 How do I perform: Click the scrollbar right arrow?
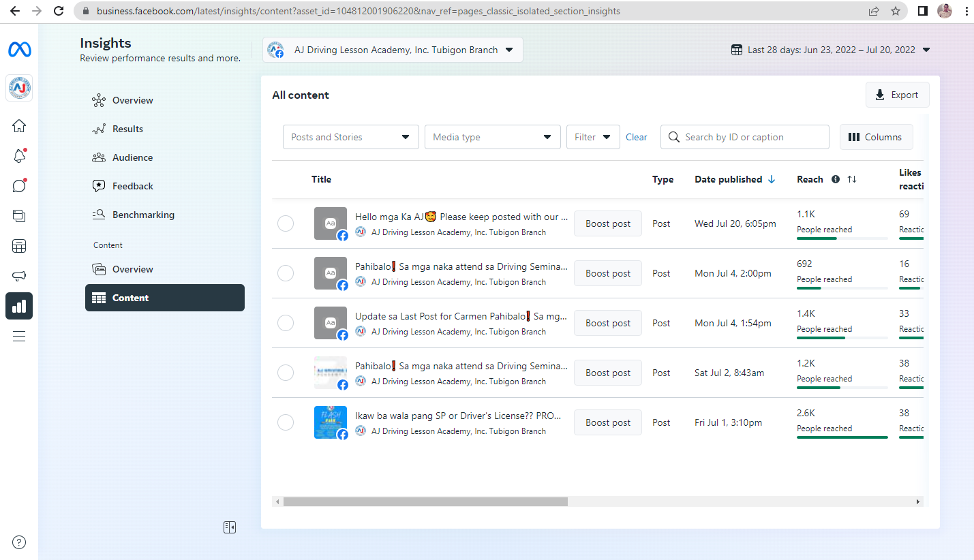coord(918,501)
